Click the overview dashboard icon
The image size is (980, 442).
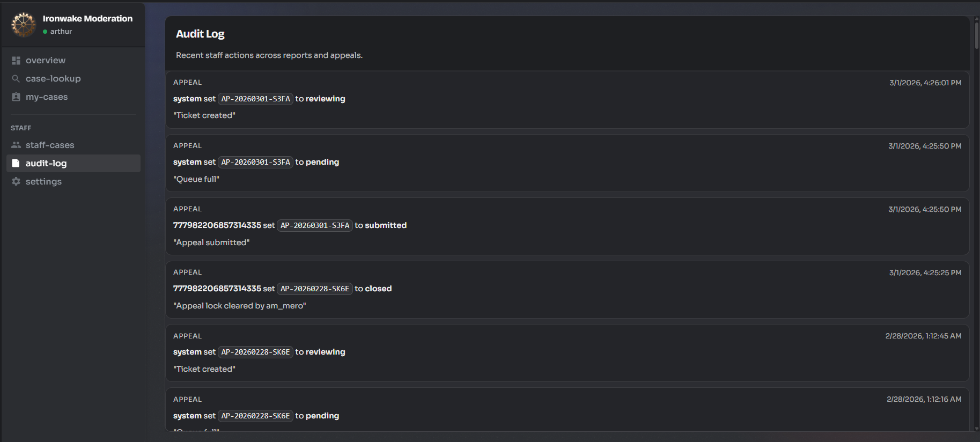coord(16,61)
